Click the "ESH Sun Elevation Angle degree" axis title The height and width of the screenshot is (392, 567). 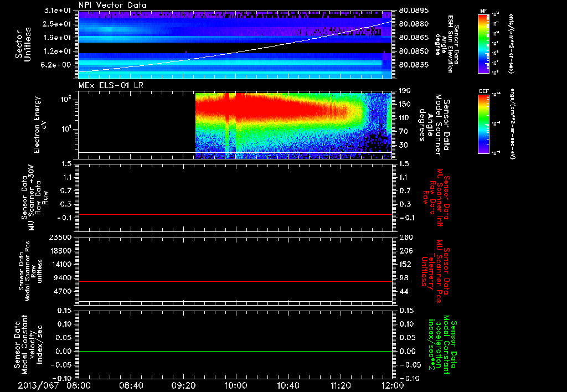click(x=447, y=44)
